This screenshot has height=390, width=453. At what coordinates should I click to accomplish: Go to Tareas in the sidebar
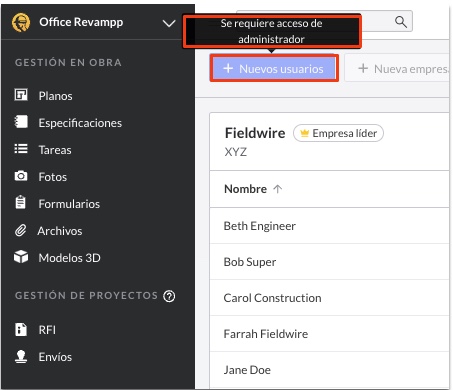tap(55, 150)
